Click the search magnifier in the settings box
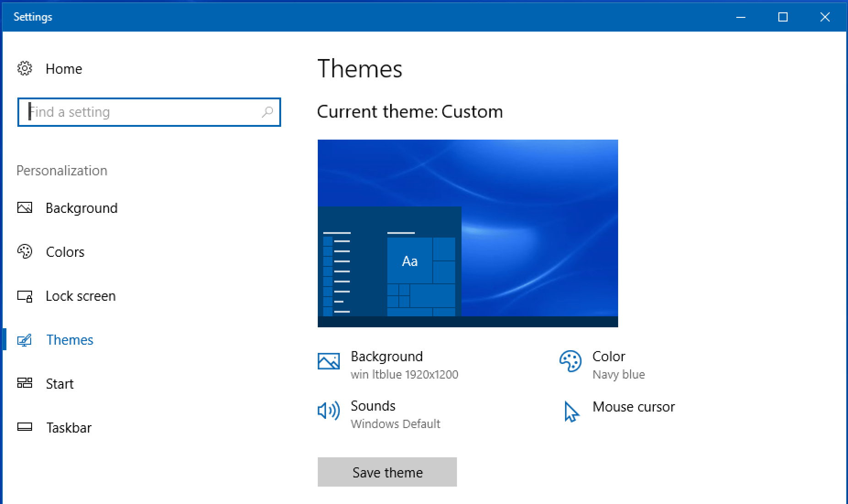The width and height of the screenshot is (848, 504). click(267, 112)
